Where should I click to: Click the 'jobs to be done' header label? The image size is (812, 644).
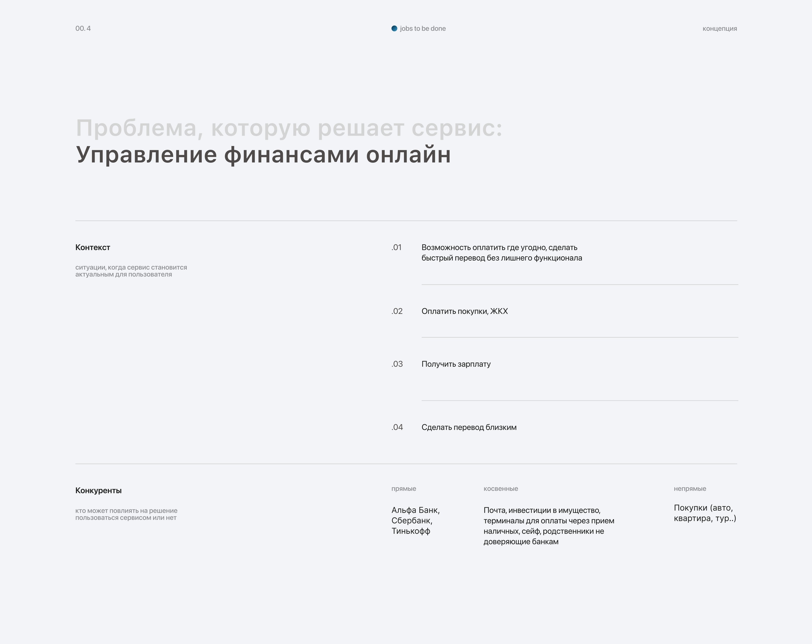click(422, 29)
